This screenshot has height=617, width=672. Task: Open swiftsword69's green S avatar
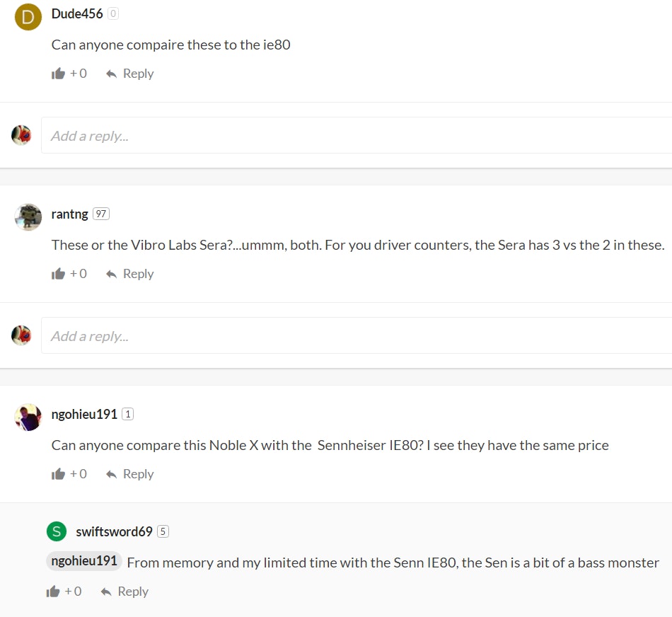point(56,531)
